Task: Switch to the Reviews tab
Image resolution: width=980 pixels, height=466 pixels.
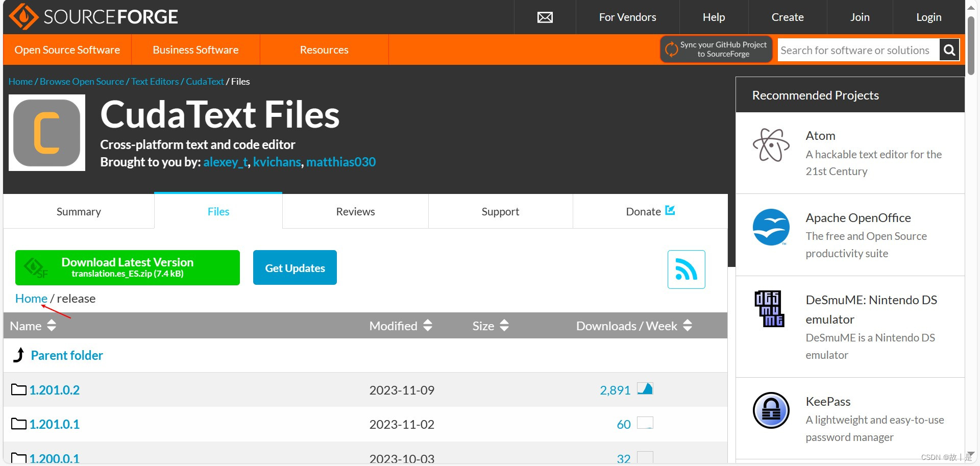Action: pyautogui.click(x=355, y=211)
